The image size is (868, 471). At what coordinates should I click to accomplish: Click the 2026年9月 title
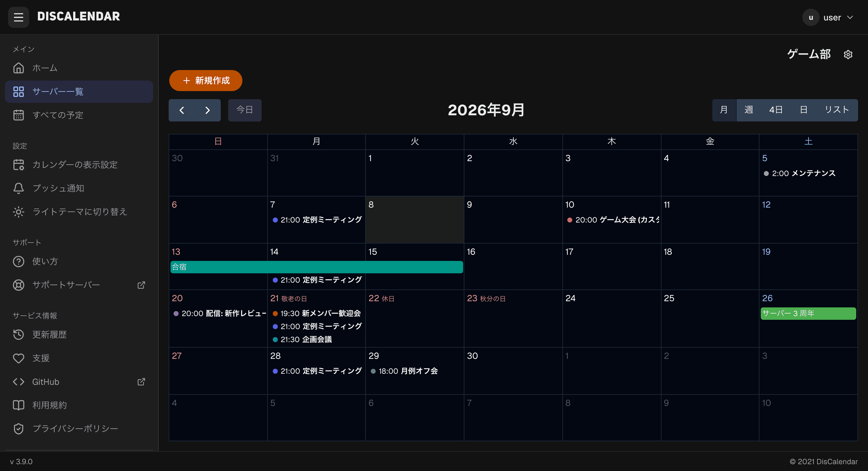[x=486, y=110]
